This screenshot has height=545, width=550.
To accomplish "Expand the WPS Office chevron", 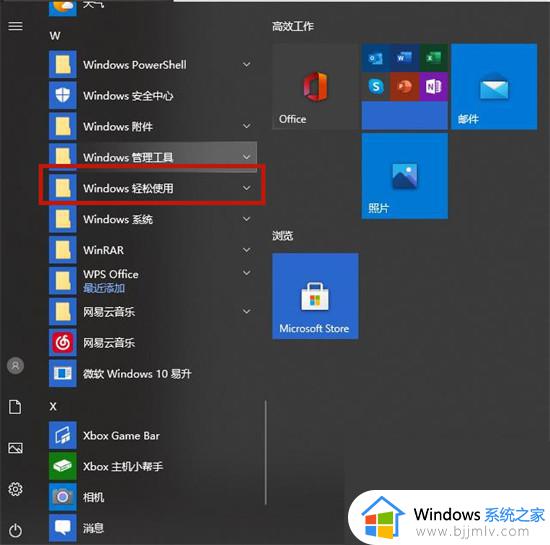I will click(x=247, y=273).
